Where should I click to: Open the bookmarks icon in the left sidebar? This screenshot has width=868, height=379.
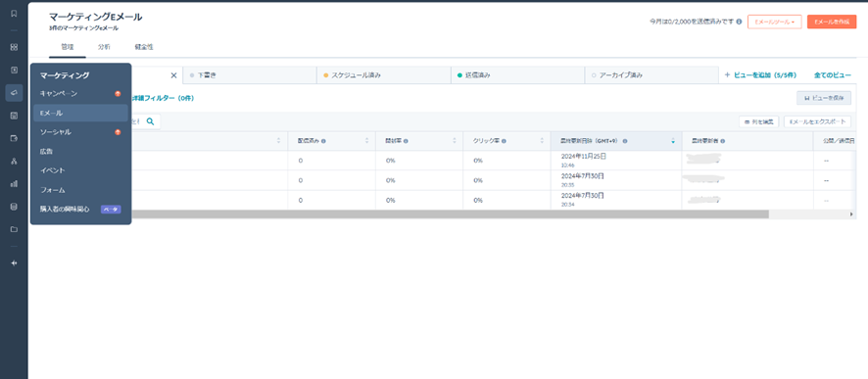coord(14,14)
